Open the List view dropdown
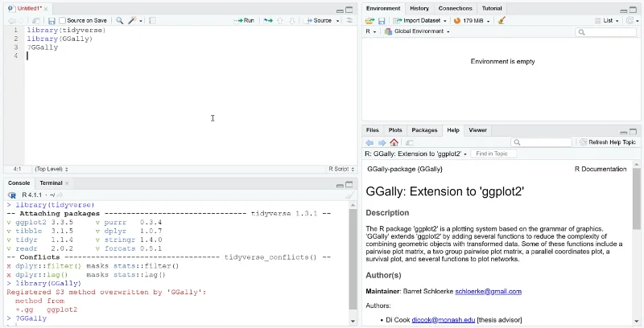 coord(606,21)
